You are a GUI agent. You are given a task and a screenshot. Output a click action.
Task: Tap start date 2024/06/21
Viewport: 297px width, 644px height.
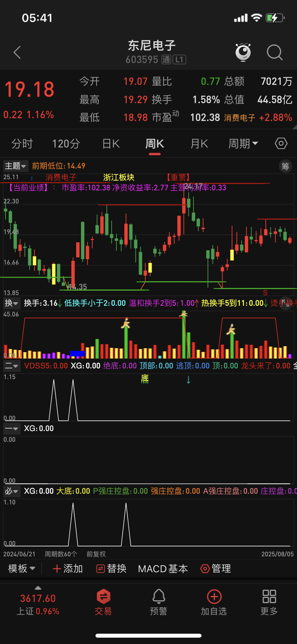pos(19,554)
